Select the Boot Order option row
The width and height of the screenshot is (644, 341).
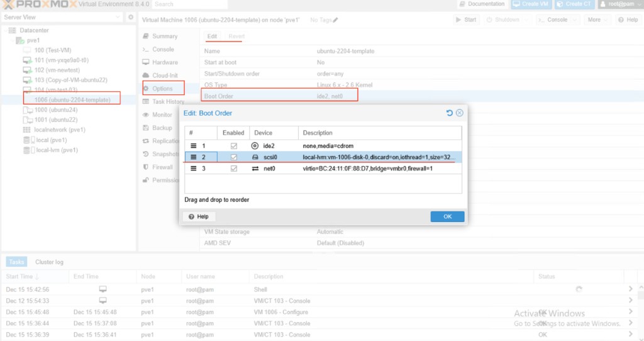(x=422, y=96)
